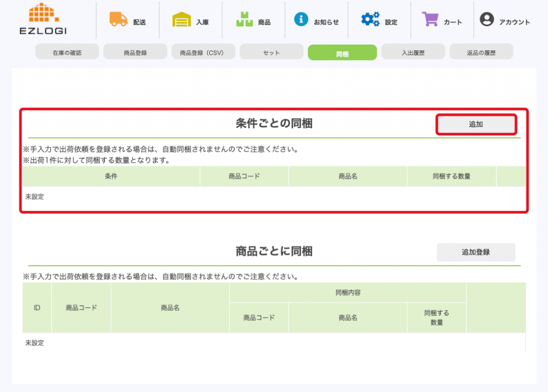Click the account person icon
The height and width of the screenshot is (392, 548).
(486, 20)
